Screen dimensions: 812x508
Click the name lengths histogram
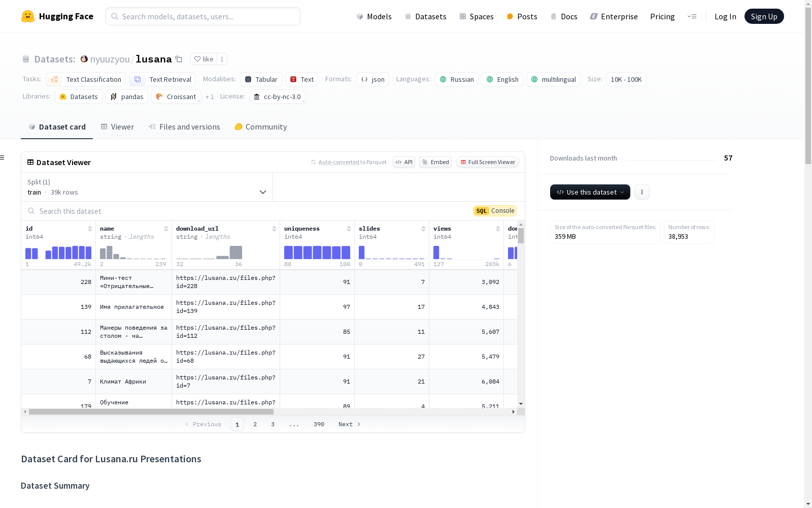(133, 252)
